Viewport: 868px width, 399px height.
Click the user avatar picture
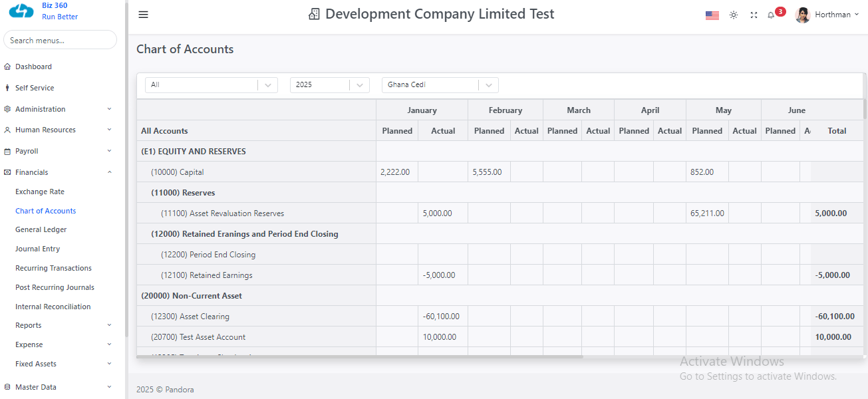pyautogui.click(x=803, y=15)
